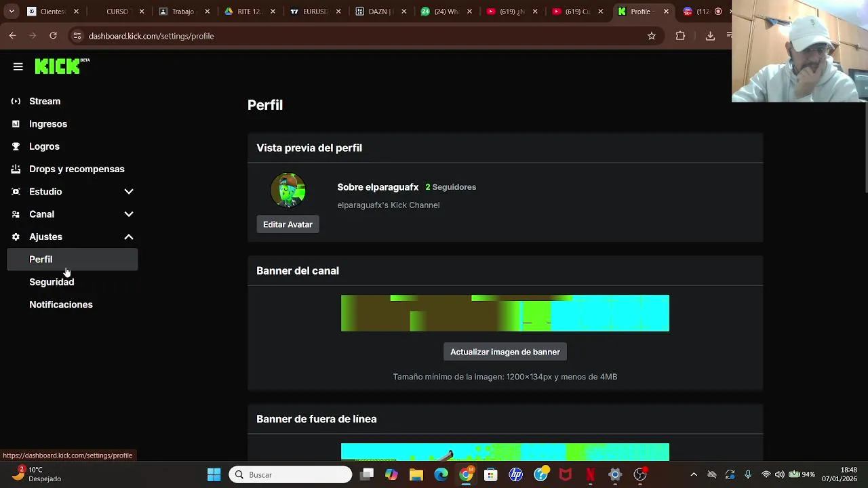Click the elparaguafx's Kick Channel description
The height and width of the screenshot is (488, 868).
click(x=389, y=205)
